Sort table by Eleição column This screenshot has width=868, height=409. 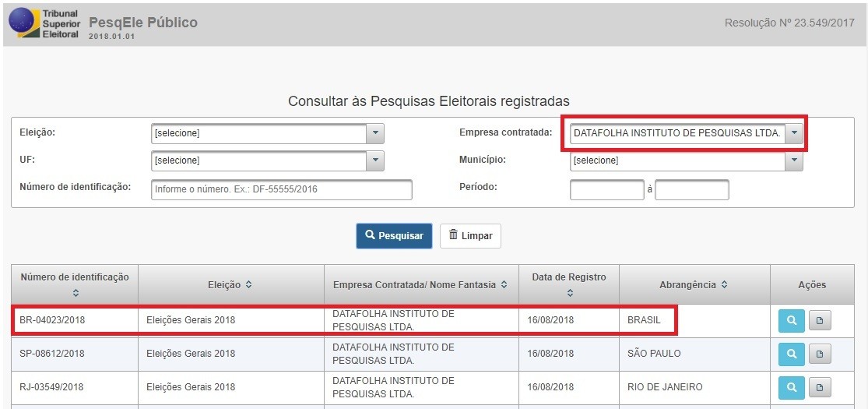248,285
